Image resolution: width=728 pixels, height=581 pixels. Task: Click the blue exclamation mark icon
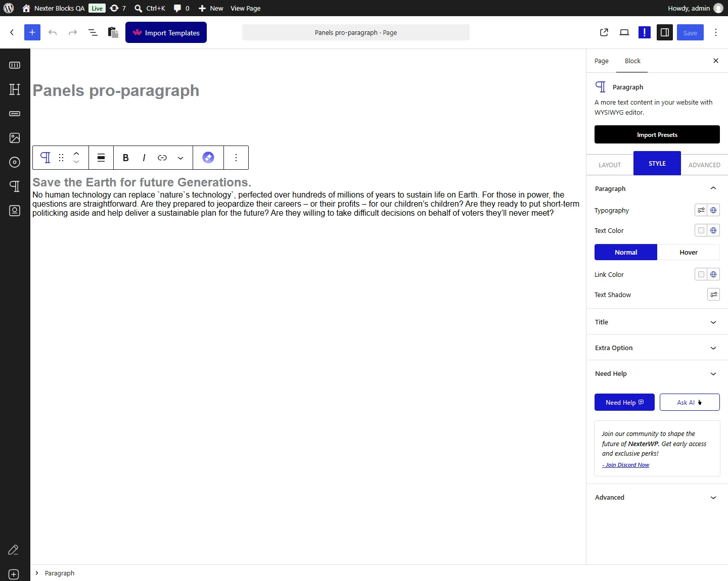(645, 32)
